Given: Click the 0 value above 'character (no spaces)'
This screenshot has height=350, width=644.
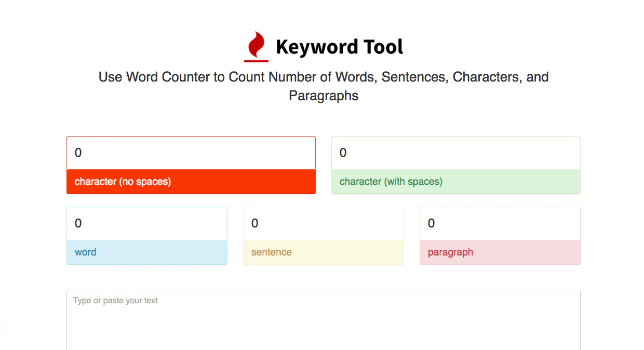Looking at the screenshot, I should coord(78,153).
